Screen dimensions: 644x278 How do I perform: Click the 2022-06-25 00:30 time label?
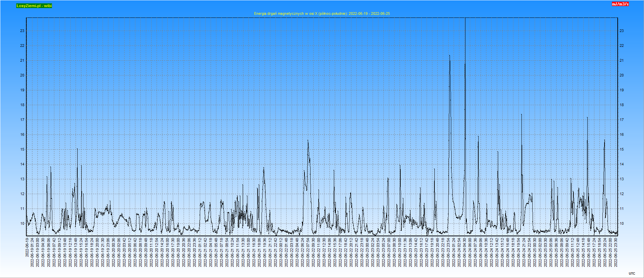click(x=535, y=252)
